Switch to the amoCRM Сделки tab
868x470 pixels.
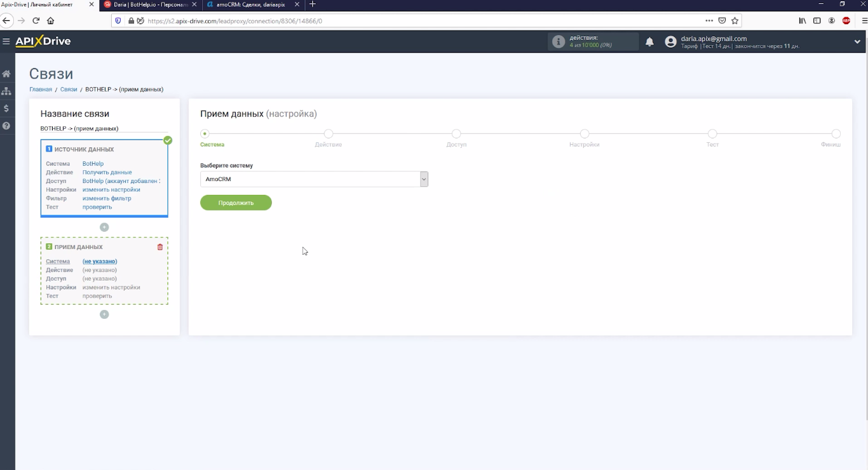[254, 4]
